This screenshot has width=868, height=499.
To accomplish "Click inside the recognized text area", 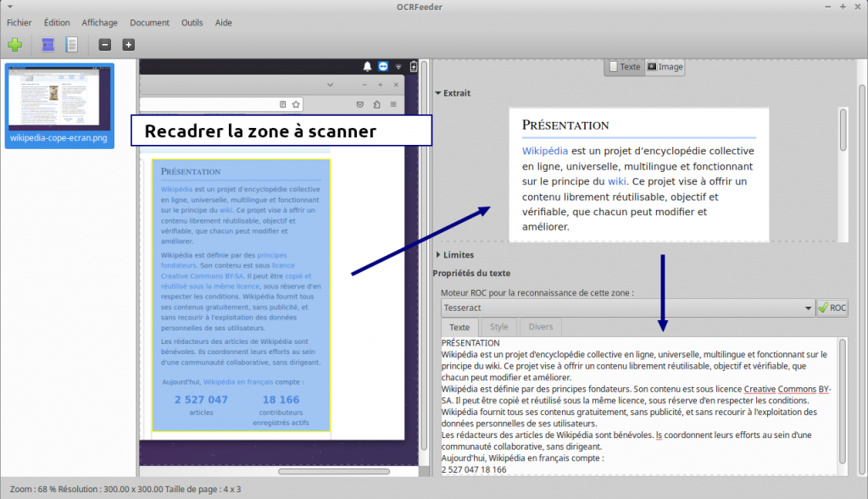I will tap(636, 407).
